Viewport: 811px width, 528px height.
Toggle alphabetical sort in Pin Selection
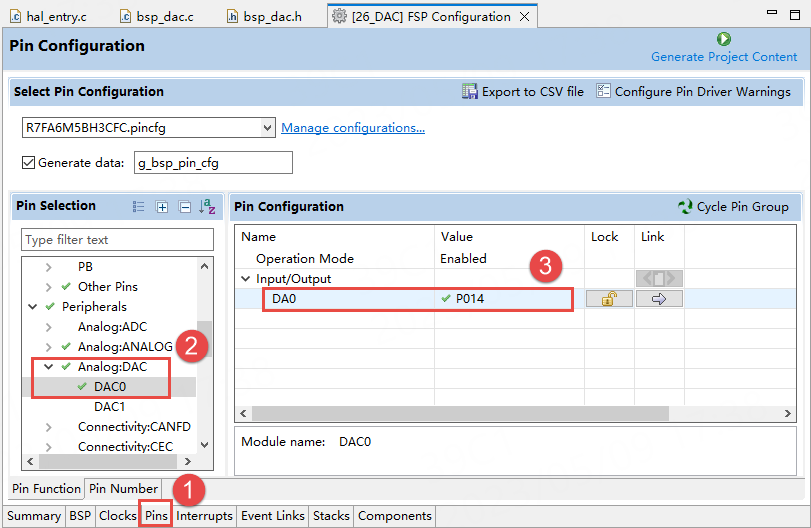click(x=207, y=207)
